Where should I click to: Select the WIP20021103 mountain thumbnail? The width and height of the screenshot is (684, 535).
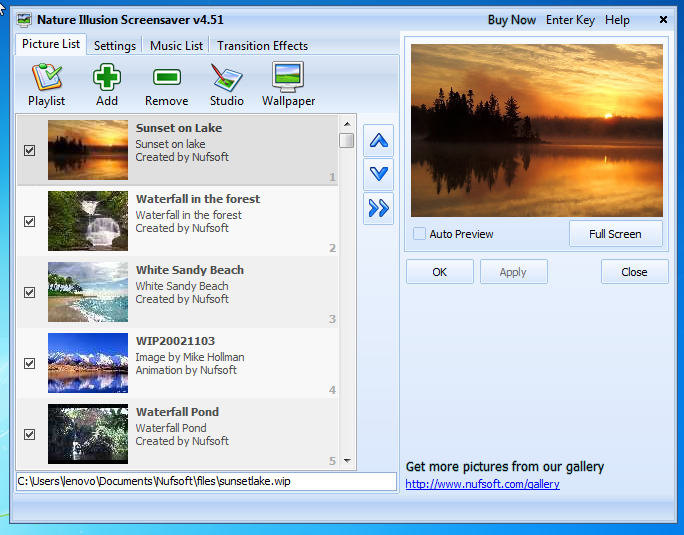[x=88, y=363]
